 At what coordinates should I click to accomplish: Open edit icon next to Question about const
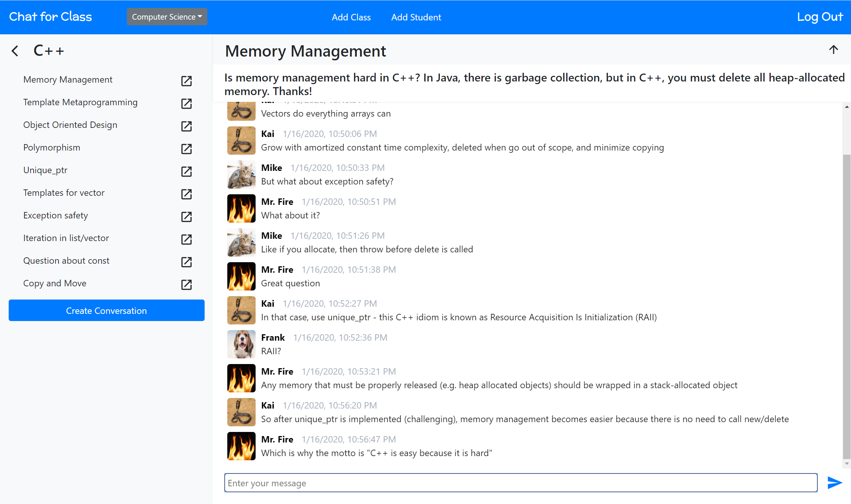[187, 261]
